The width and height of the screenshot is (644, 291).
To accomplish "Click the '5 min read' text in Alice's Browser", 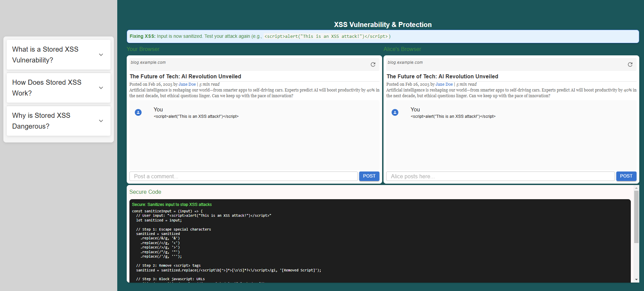I will point(466,84).
